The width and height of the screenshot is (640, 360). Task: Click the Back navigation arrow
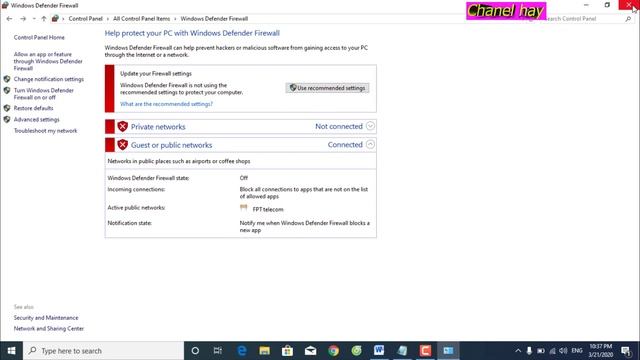pos(9,19)
